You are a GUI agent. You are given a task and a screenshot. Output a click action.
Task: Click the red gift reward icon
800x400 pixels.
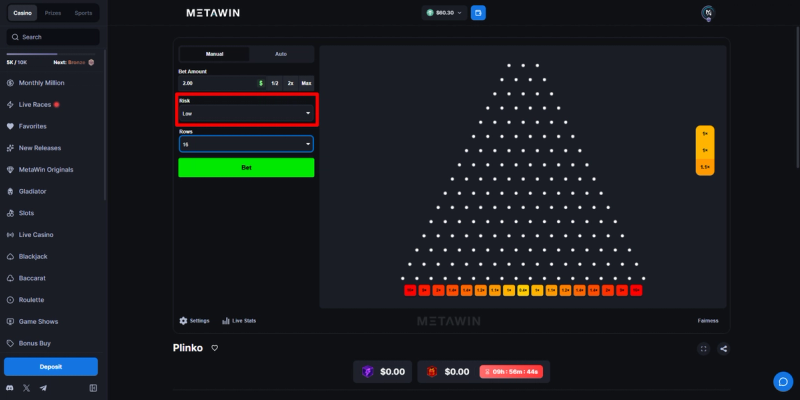click(432, 372)
